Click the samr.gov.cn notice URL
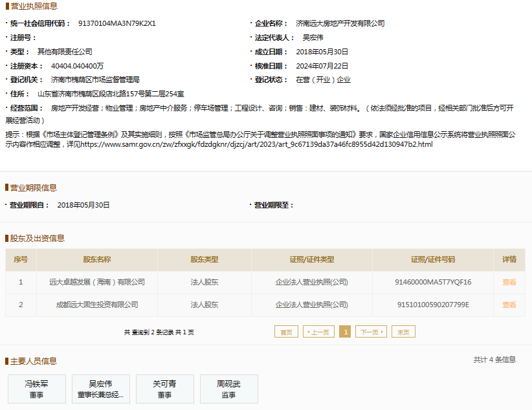 click(256, 144)
